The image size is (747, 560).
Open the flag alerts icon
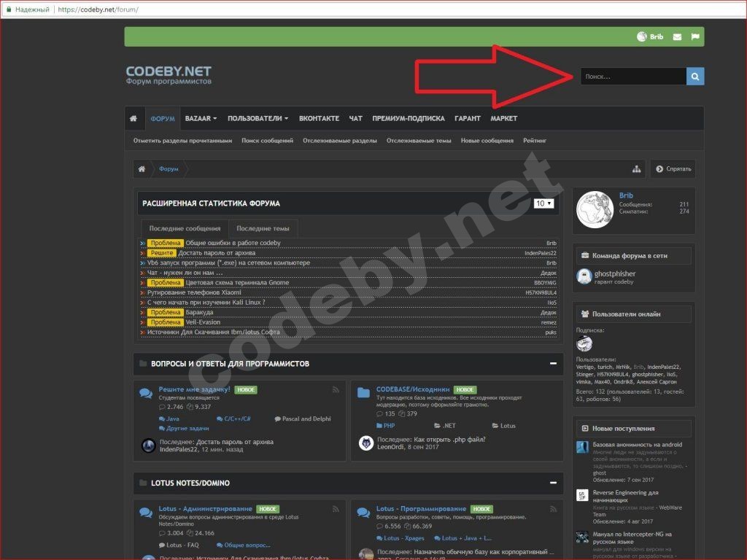(x=695, y=36)
